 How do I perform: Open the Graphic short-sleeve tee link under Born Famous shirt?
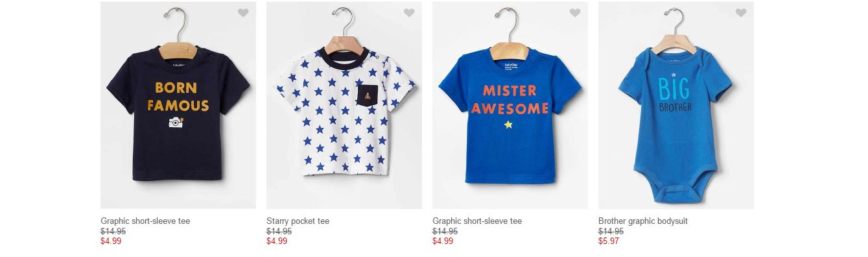145,221
